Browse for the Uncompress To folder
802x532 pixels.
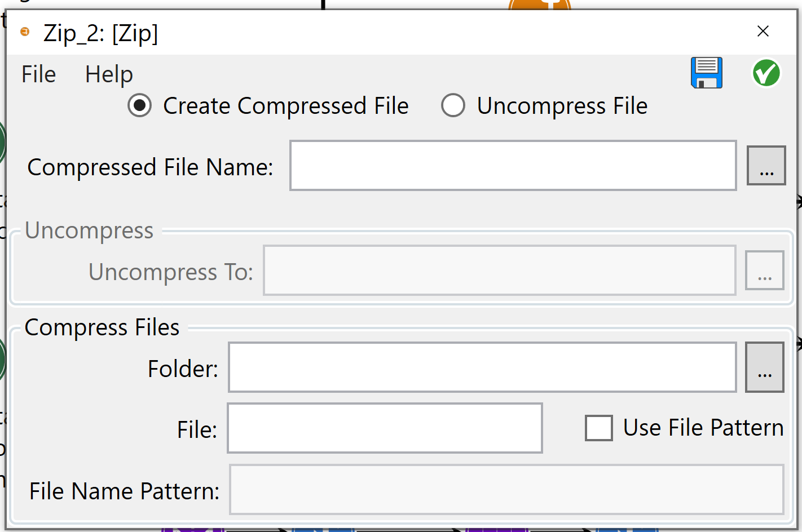pos(765,271)
